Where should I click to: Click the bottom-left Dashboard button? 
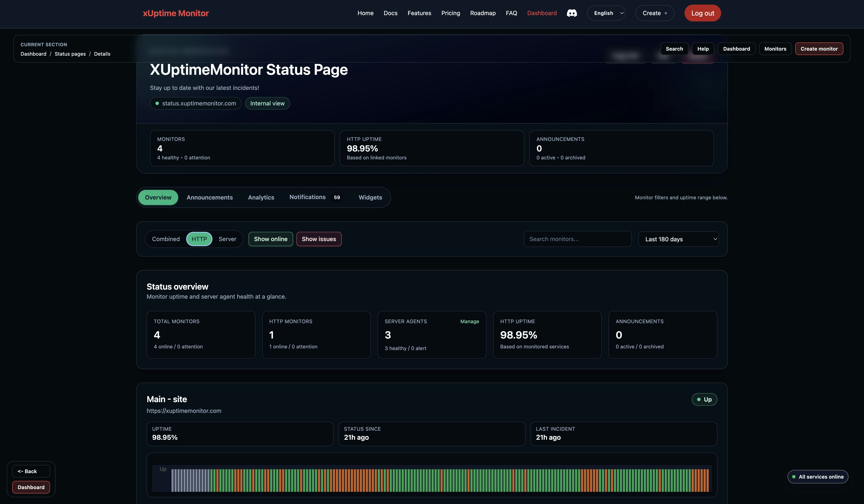coord(31,487)
